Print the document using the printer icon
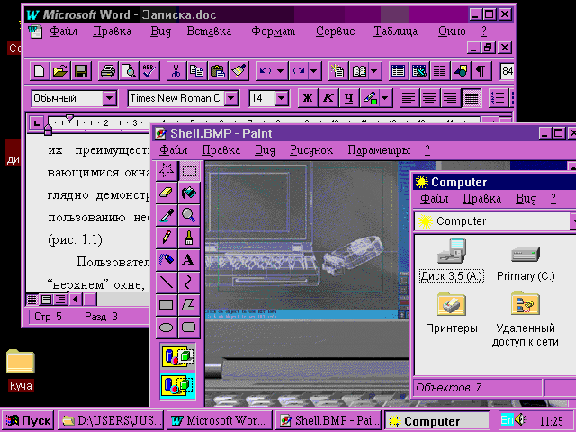This screenshot has width=576, height=432. (x=108, y=71)
